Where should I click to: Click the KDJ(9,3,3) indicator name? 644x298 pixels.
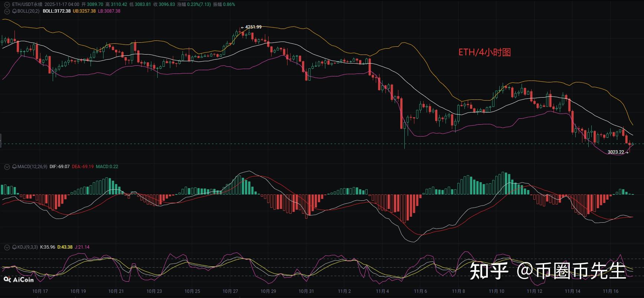click(27, 247)
